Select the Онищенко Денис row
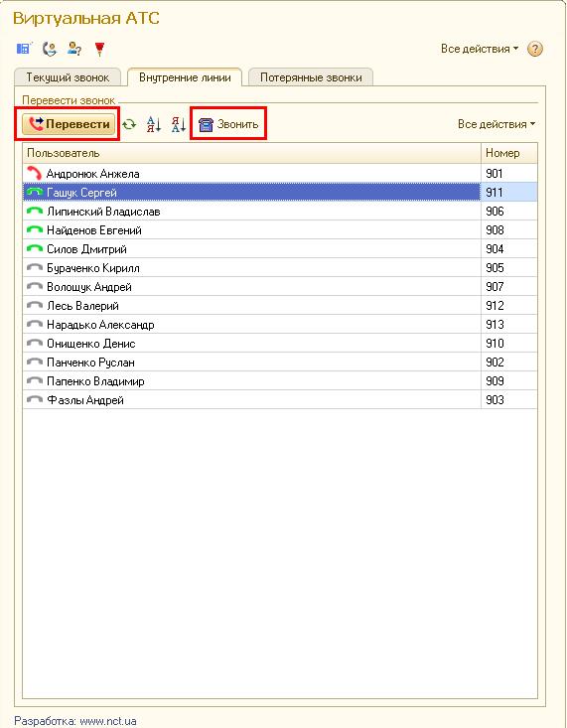Image resolution: width=567 pixels, height=728 pixels. 280,343
